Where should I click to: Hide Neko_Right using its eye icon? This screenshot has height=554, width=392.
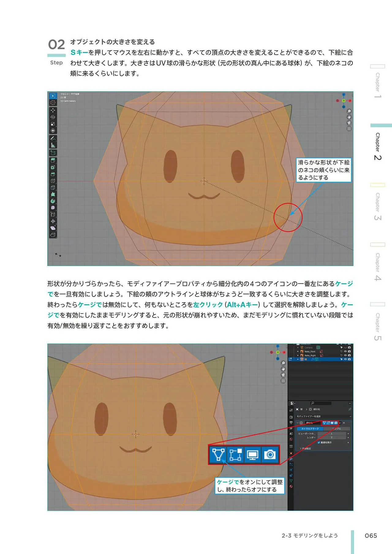pyautogui.click(x=345, y=355)
